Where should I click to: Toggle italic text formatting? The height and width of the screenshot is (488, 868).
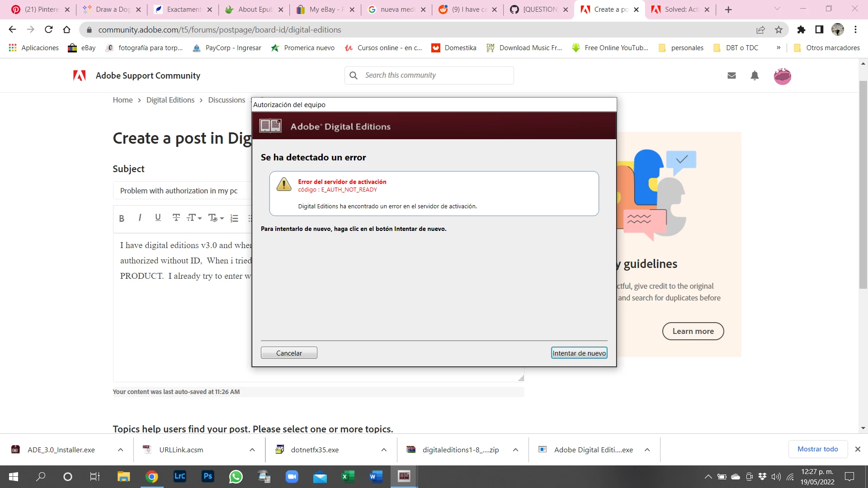coord(140,218)
